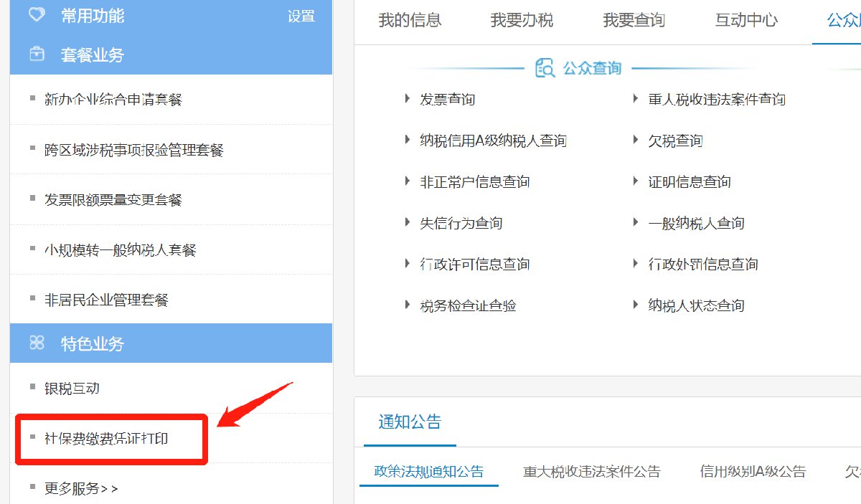
Task: Select 重大税收违法案件公告 tab
Action: tap(592, 472)
